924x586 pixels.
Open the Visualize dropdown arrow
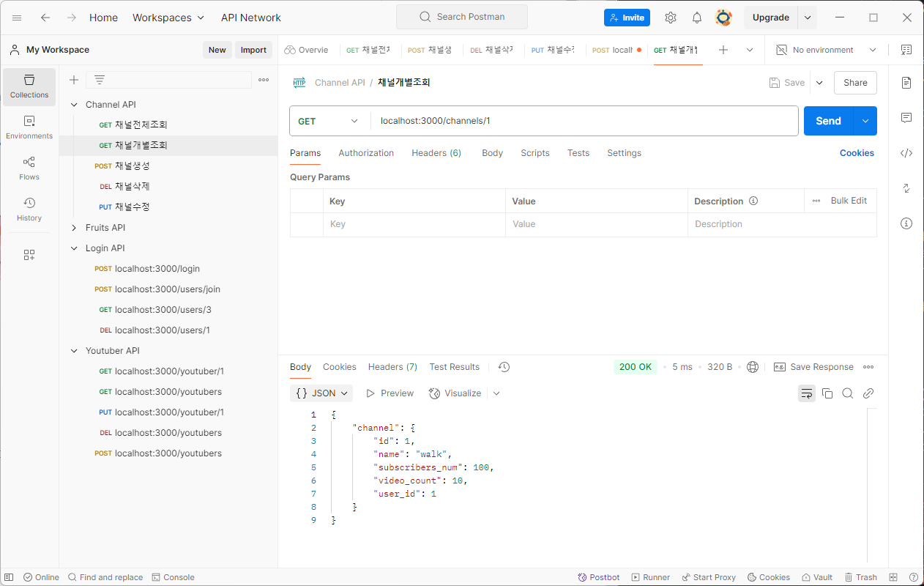pyautogui.click(x=496, y=393)
